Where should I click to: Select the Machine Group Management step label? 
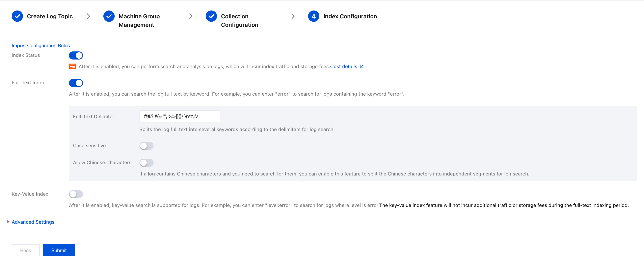point(139,21)
